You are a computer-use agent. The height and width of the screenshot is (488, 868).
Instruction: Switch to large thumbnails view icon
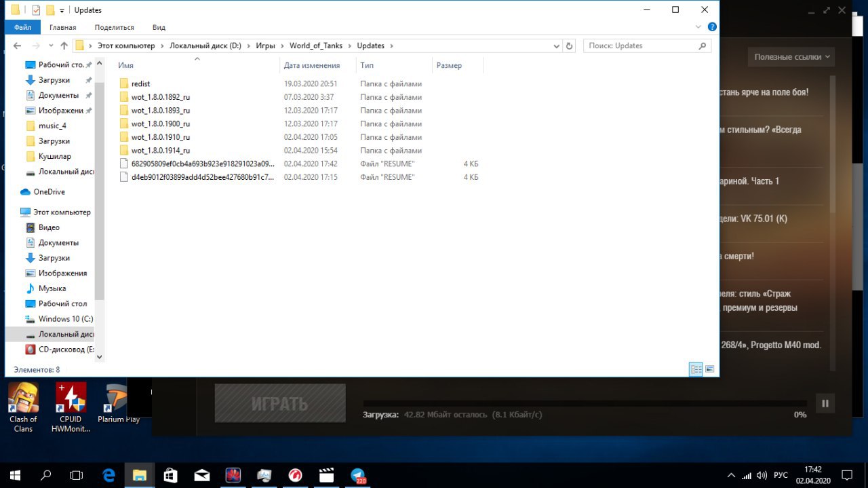click(709, 369)
